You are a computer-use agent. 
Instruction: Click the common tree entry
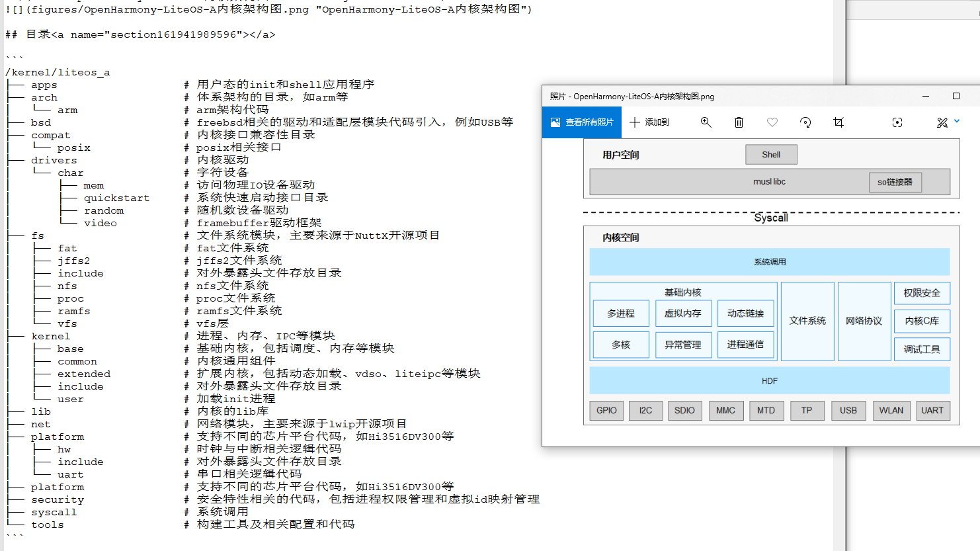(x=77, y=362)
